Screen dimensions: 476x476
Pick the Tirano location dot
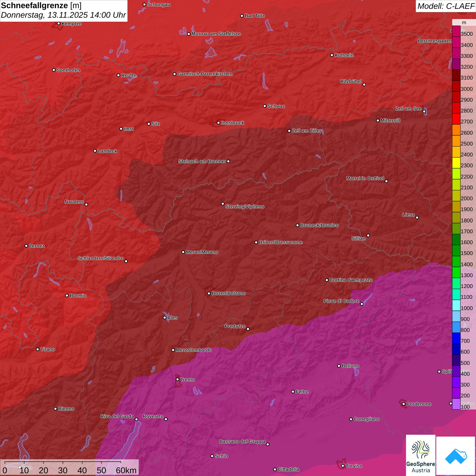tap(38, 349)
